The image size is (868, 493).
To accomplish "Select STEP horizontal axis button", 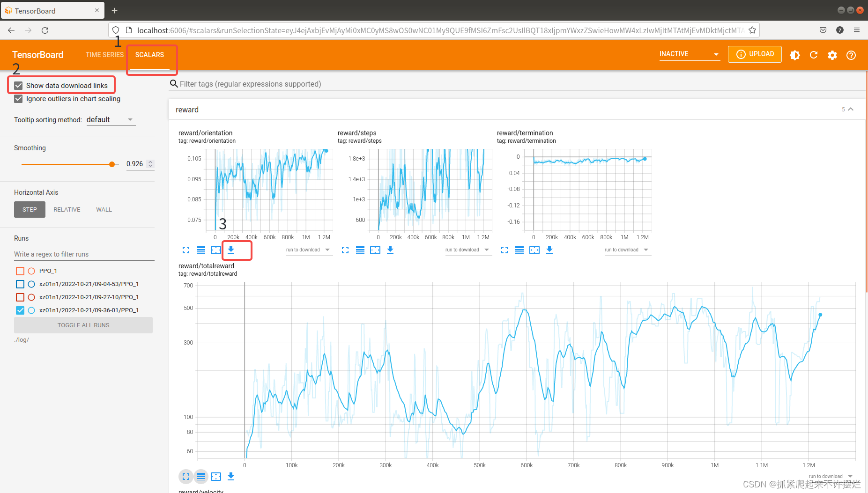I will [30, 210].
